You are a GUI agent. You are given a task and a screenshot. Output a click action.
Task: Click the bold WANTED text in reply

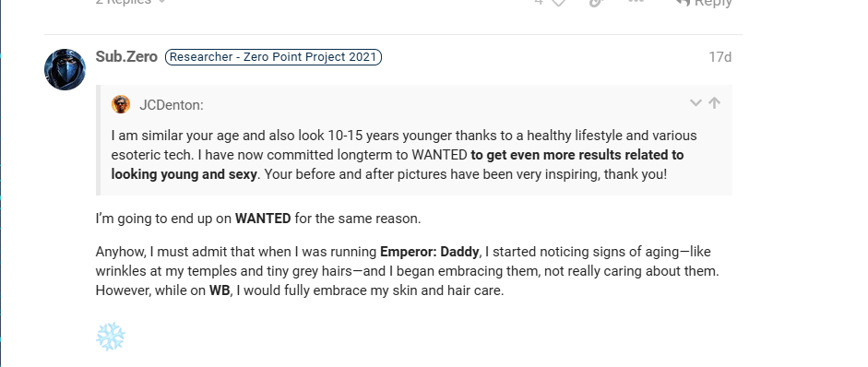(263, 219)
